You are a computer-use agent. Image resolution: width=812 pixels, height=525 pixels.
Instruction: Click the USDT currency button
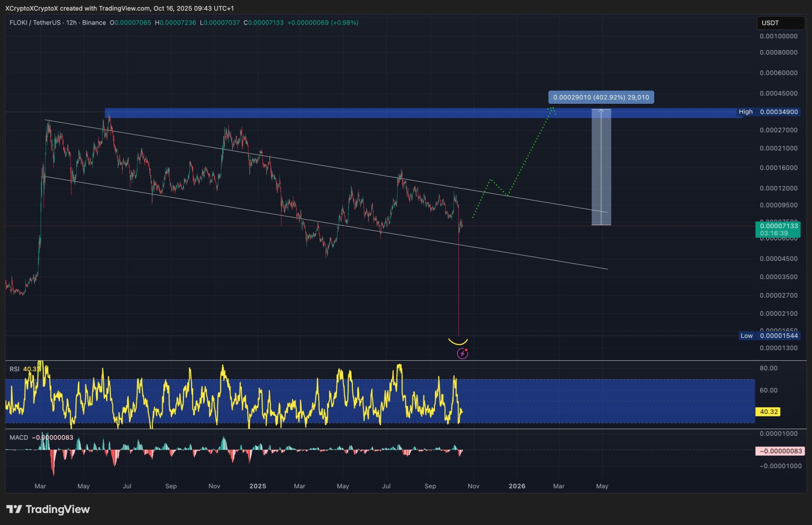point(780,23)
